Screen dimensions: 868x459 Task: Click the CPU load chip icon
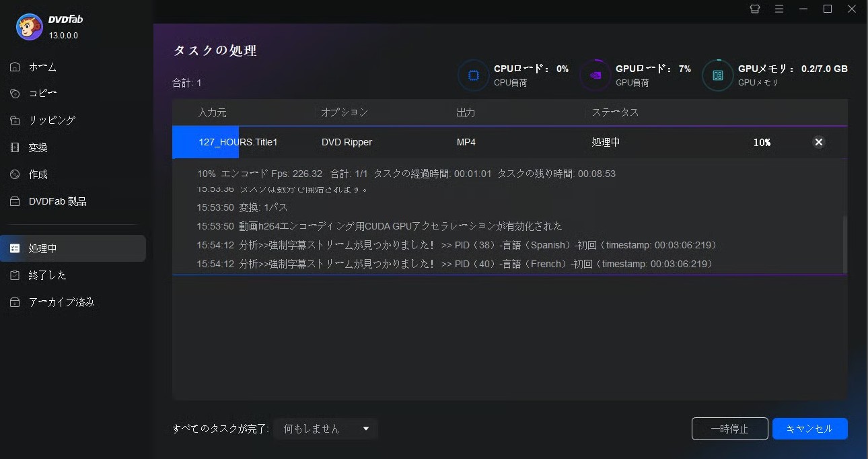point(473,75)
